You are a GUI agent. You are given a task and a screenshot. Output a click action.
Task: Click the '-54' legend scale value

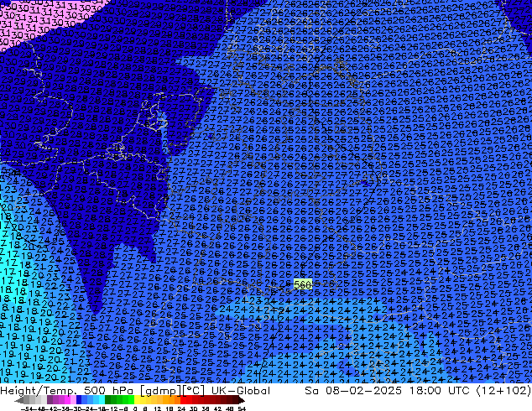pyautogui.click(x=27, y=408)
